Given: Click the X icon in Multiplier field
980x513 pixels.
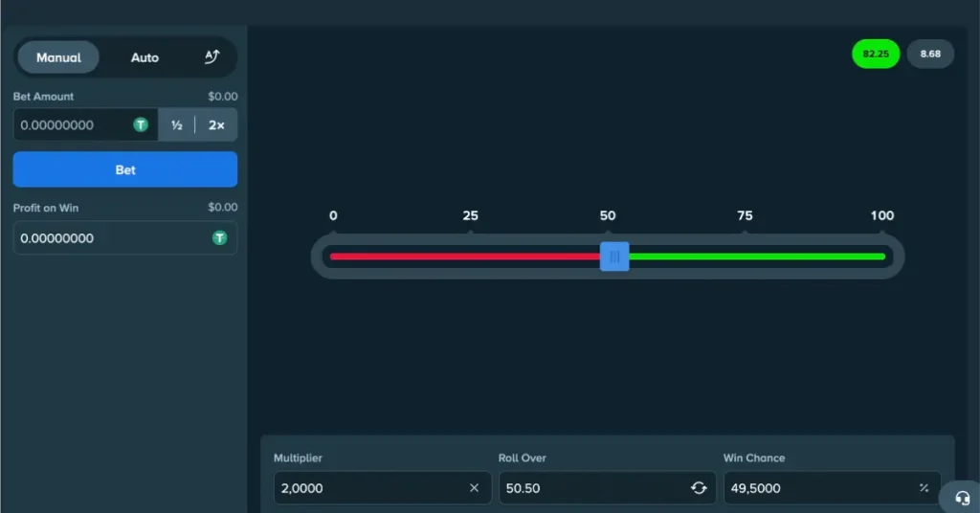Looking at the screenshot, I should [474, 488].
